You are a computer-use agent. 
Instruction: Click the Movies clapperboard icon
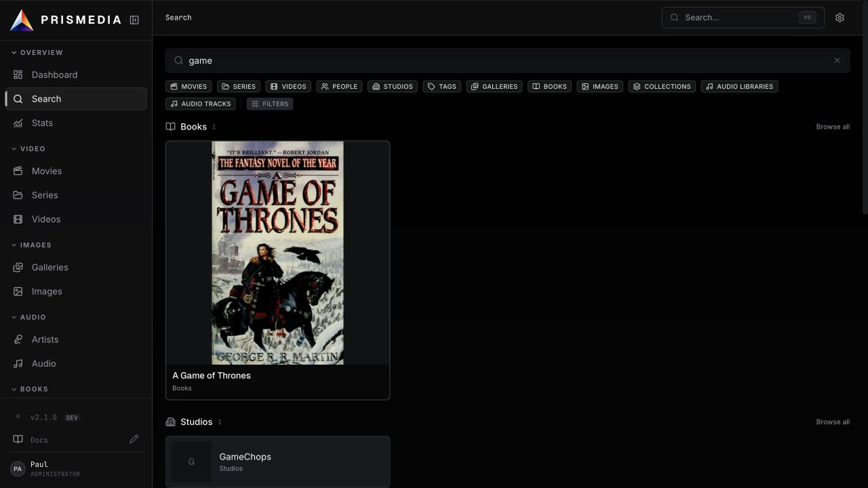(18, 171)
